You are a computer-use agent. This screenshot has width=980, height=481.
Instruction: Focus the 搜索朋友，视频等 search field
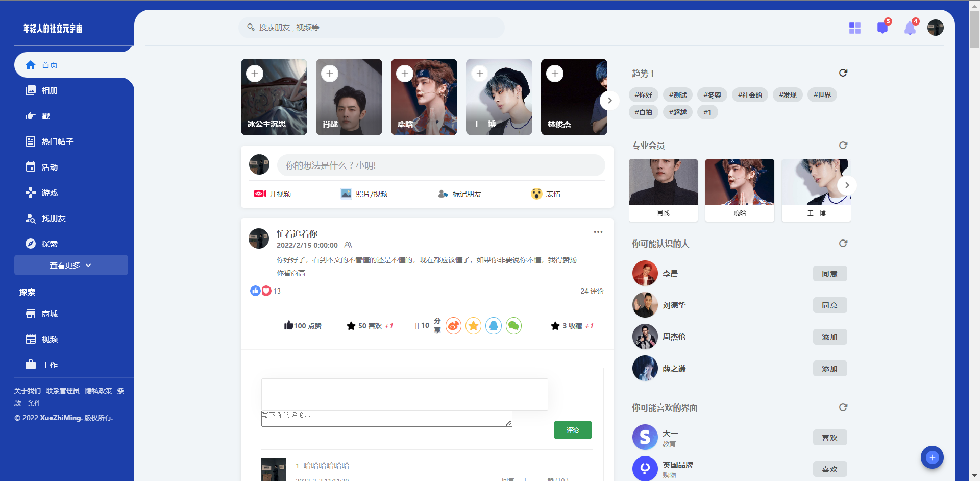pyautogui.click(x=372, y=28)
